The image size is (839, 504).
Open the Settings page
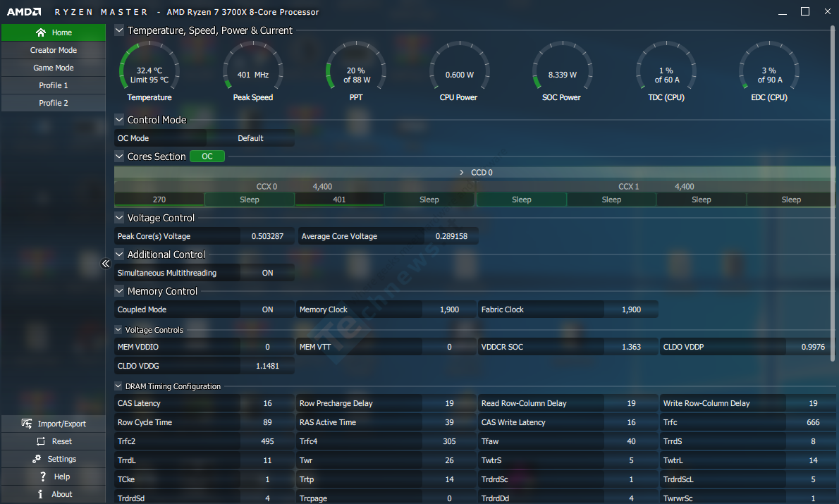point(54,459)
